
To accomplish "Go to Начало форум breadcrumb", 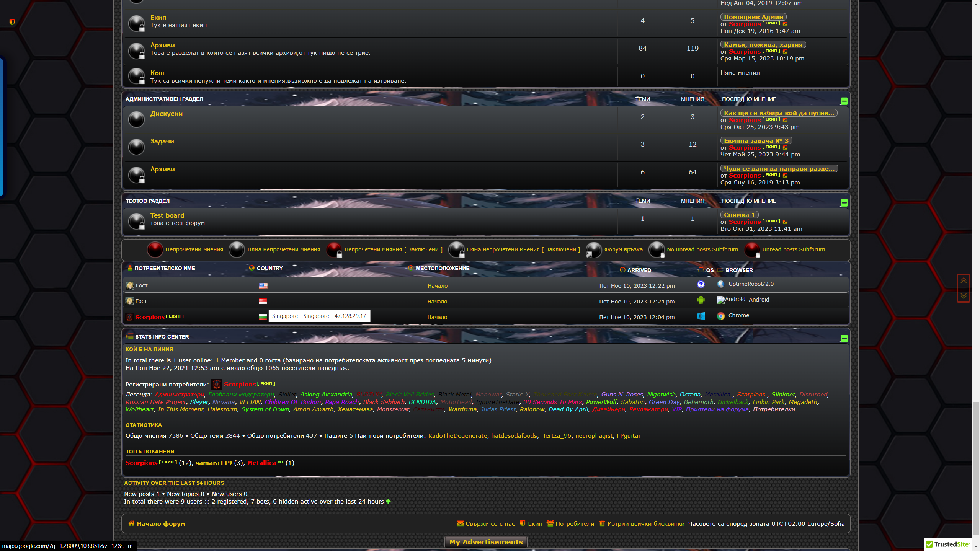I will [160, 524].
